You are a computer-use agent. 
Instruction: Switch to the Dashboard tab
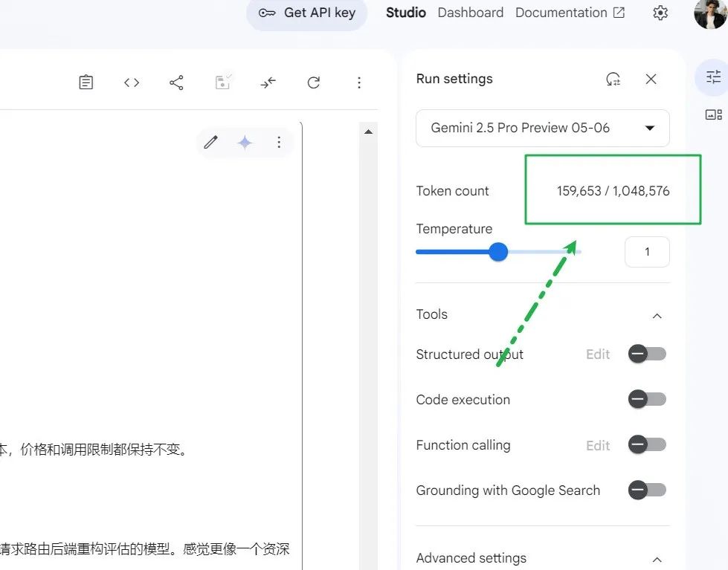[470, 13]
